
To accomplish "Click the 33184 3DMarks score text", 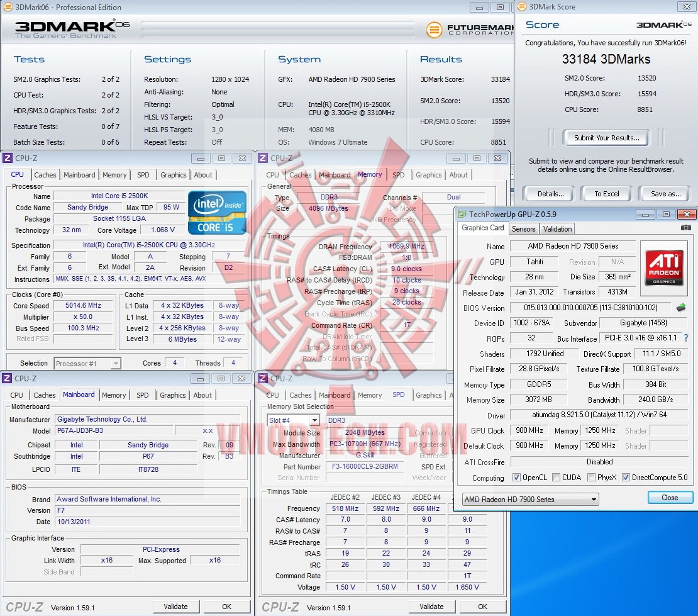I will (x=606, y=59).
